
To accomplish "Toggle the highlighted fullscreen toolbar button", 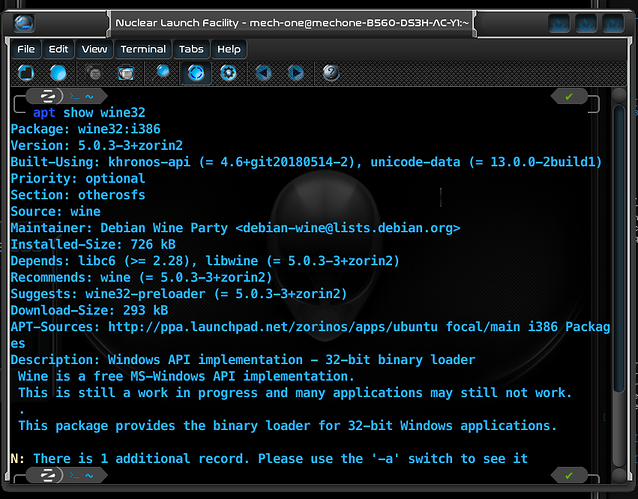I will tap(196, 73).
